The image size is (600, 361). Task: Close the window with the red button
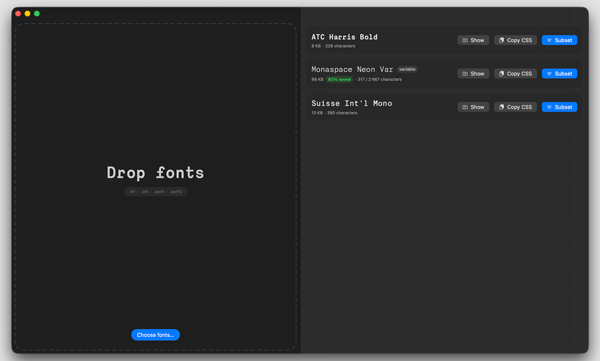tap(18, 13)
